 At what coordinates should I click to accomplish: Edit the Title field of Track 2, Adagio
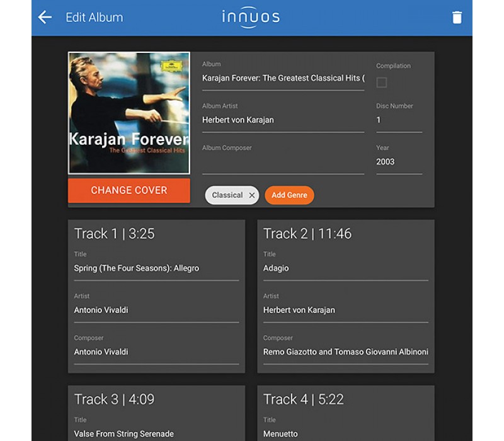pyautogui.click(x=345, y=268)
